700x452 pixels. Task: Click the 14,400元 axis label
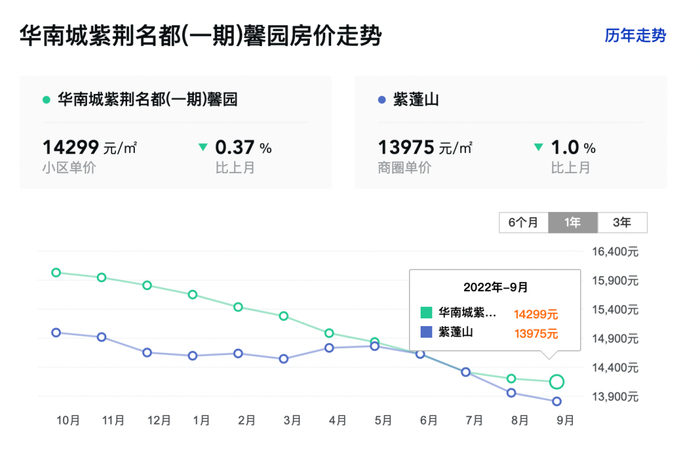click(x=615, y=368)
